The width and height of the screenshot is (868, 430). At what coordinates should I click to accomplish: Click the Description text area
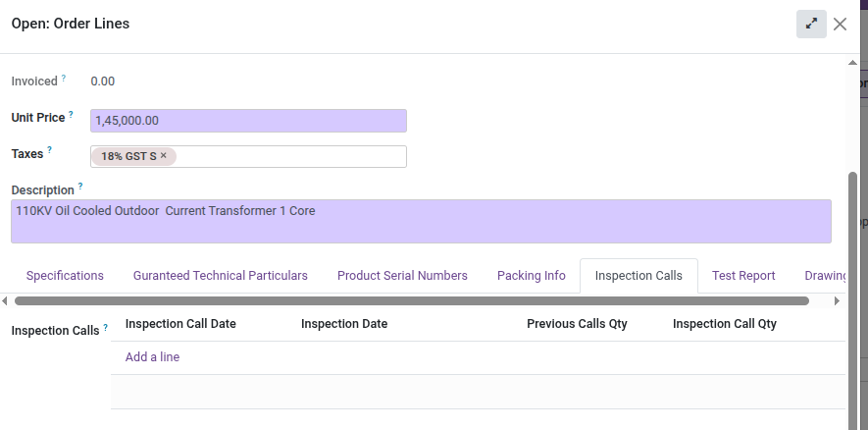[421, 222]
